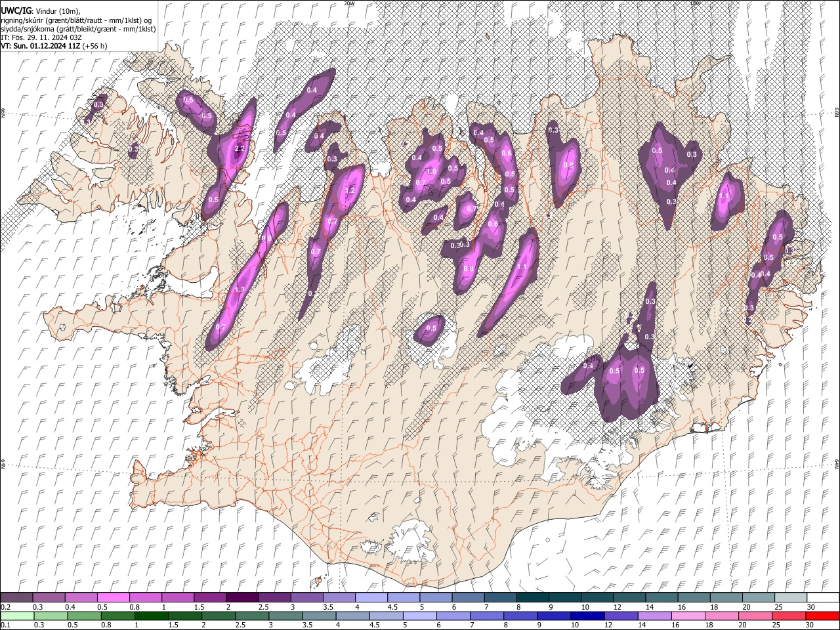Click the dark teal swatch between 8 and 9 in the top legend row

[x=532, y=597]
